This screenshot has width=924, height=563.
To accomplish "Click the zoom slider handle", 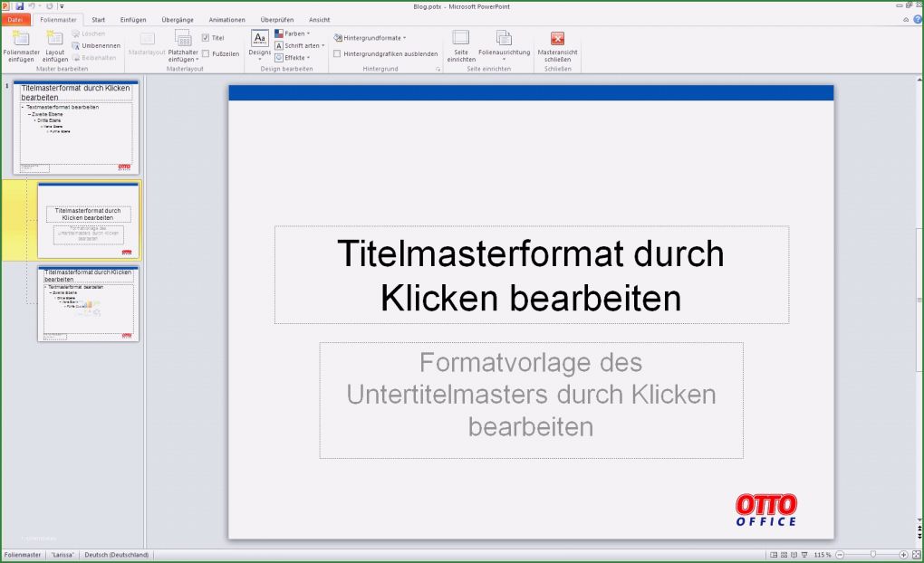I will tap(872, 553).
